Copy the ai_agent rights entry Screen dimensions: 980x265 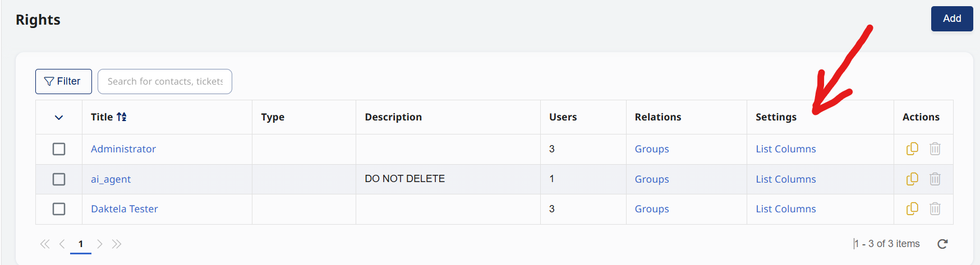click(912, 179)
